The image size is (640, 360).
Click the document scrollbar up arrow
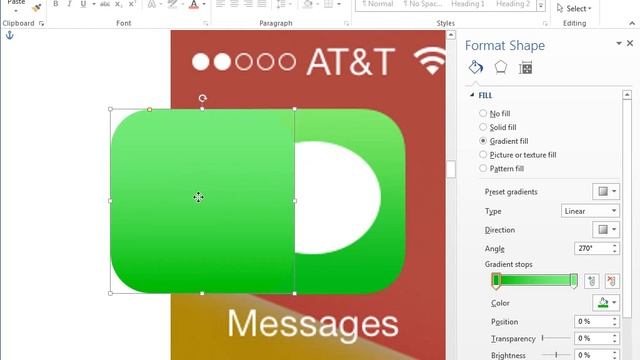(x=451, y=35)
